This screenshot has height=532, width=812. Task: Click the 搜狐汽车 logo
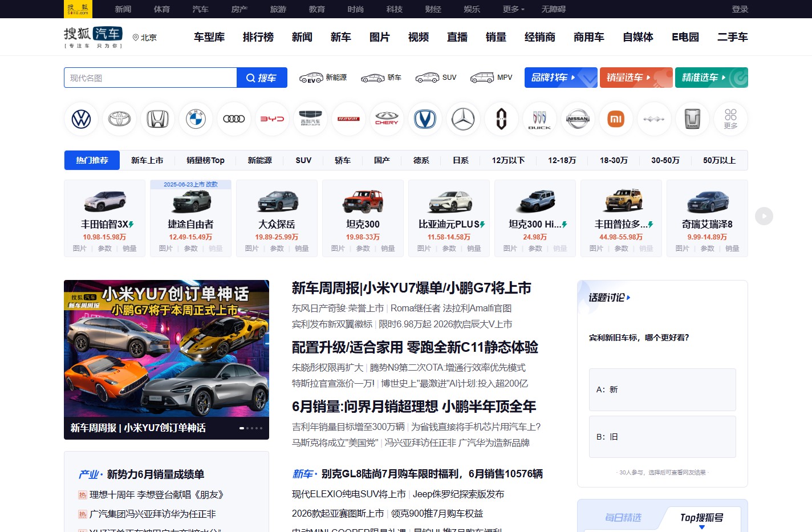[93, 37]
